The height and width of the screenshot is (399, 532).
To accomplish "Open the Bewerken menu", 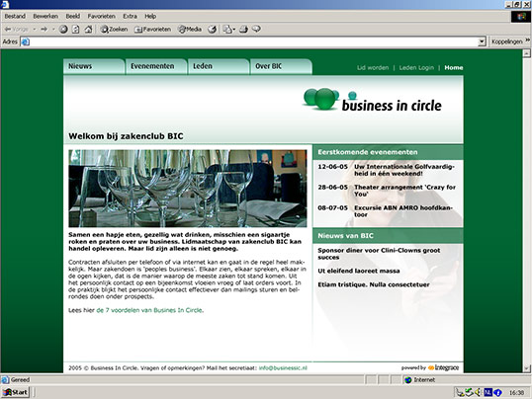I will (x=45, y=16).
